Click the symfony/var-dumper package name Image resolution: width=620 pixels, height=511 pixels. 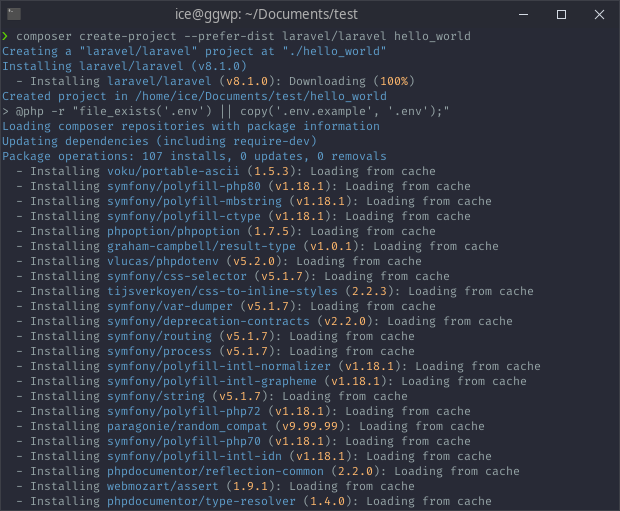tap(170, 307)
